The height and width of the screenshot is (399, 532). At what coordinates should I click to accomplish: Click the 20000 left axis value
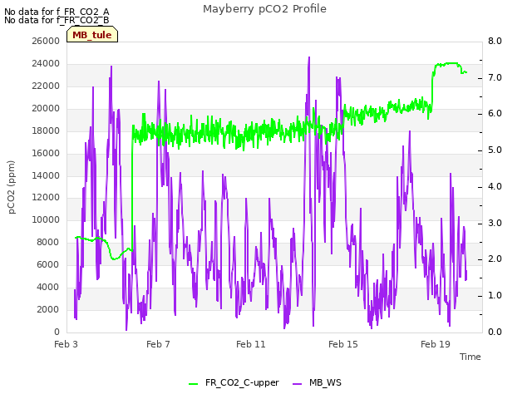click(x=46, y=108)
